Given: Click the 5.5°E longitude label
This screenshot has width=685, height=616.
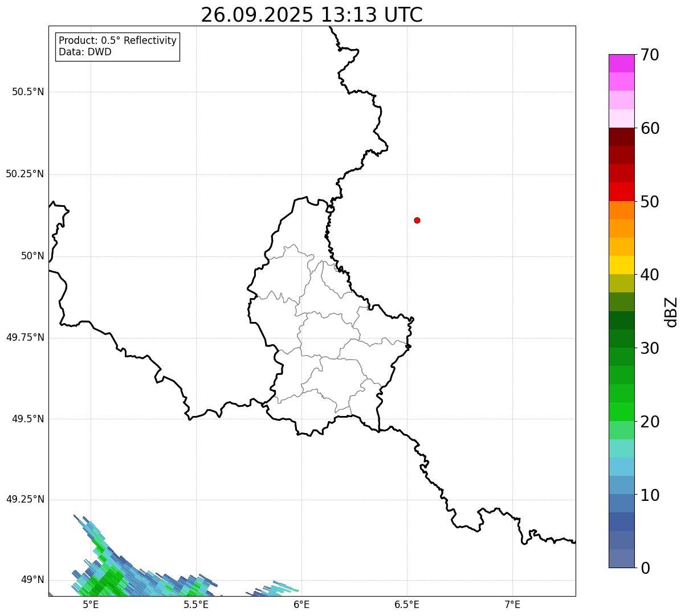Looking at the screenshot, I should click(x=196, y=604).
